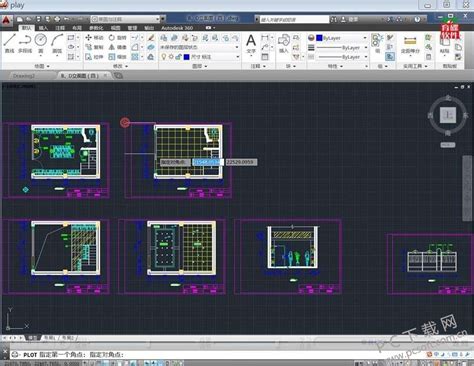Expand the Properties (特性) panel
The height and width of the screenshot is (366, 474).
coord(335,66)
